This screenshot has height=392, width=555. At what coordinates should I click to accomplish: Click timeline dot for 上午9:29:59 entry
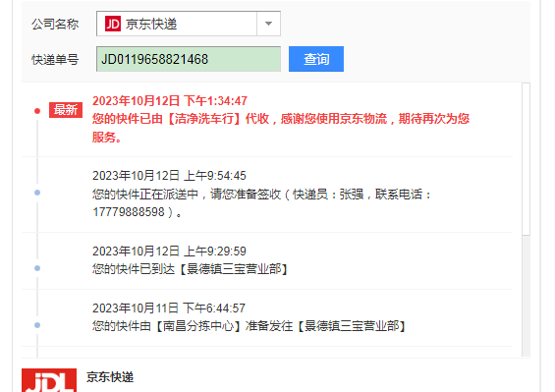point(37,268)
